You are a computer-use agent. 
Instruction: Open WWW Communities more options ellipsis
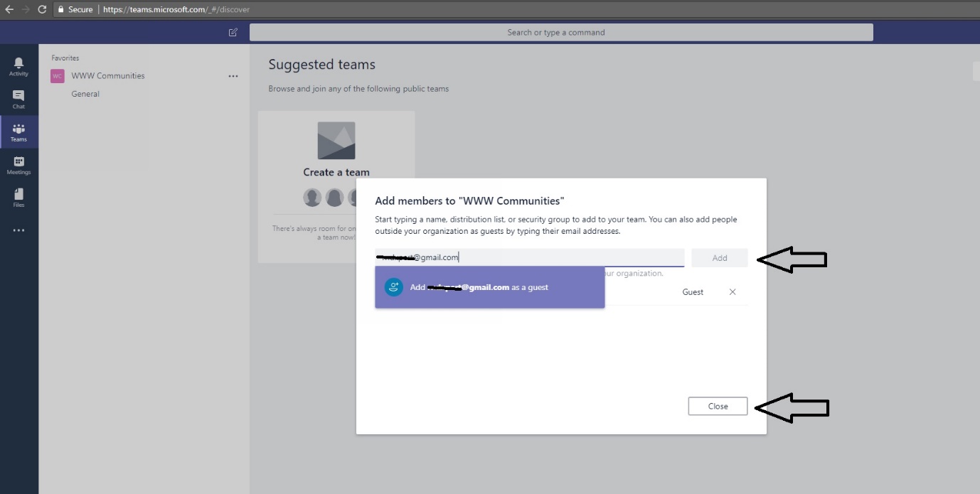pos(233,76)
